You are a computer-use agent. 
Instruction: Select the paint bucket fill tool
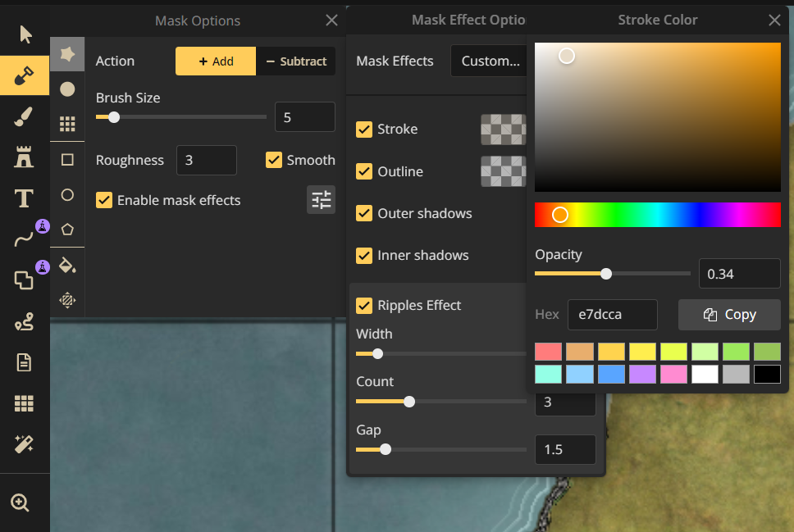click(x=67, y=266)
